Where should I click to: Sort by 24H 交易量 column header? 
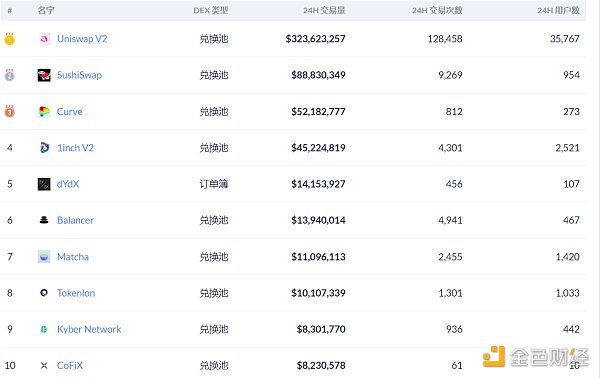(x=324, y=10)
